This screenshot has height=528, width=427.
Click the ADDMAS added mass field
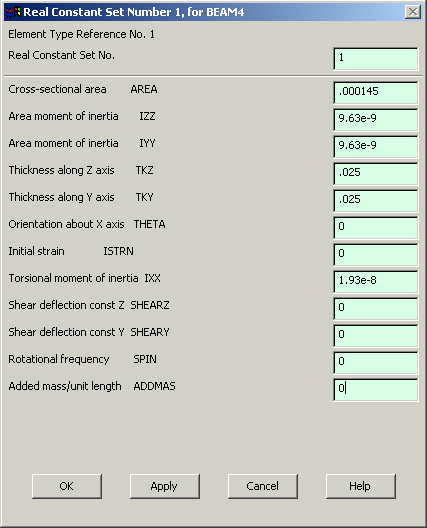[x=375, y=389]
